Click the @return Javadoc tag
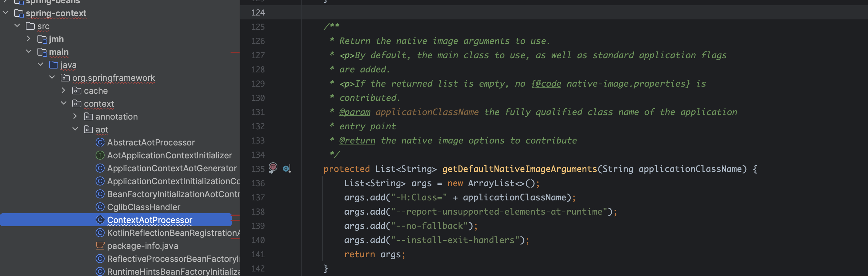 (357, 140)
